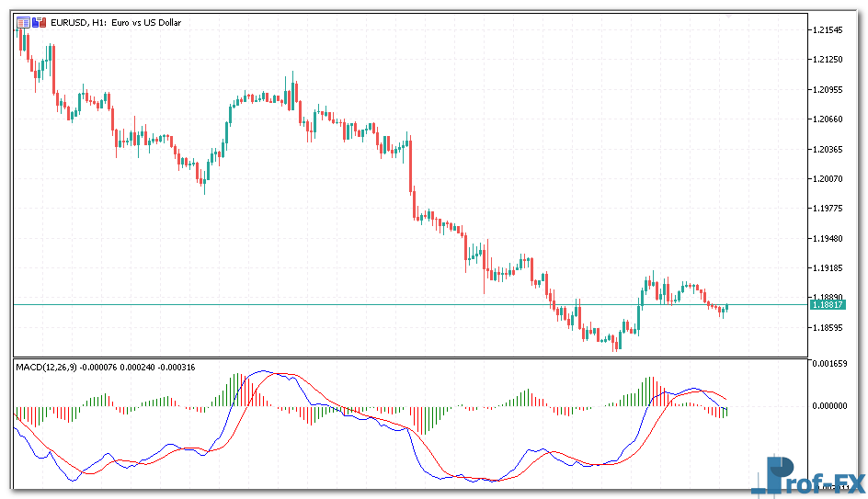Click the 0.000000 MACD zero level label
The height and width of the screenshot is (499, 868).
(x=831, y=405)
